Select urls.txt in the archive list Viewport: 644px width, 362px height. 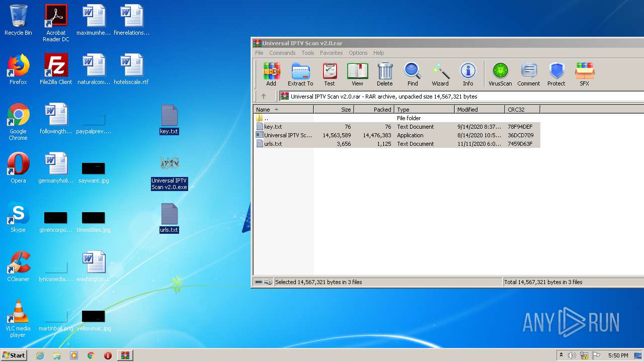coord(397,144)
